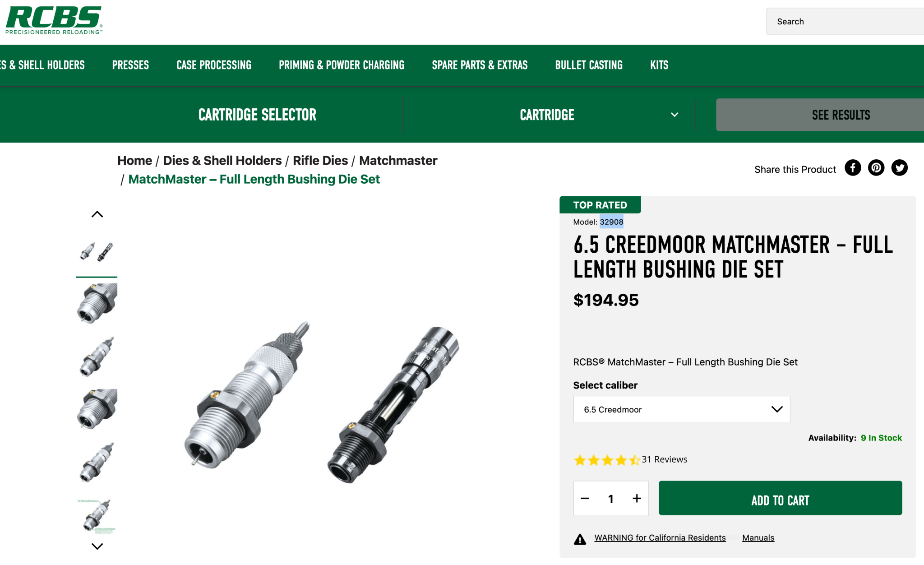The height and width of the screenshot is (565, 924).
Task: Share product on Facebook icon
Action: click(x=853, y=168)
